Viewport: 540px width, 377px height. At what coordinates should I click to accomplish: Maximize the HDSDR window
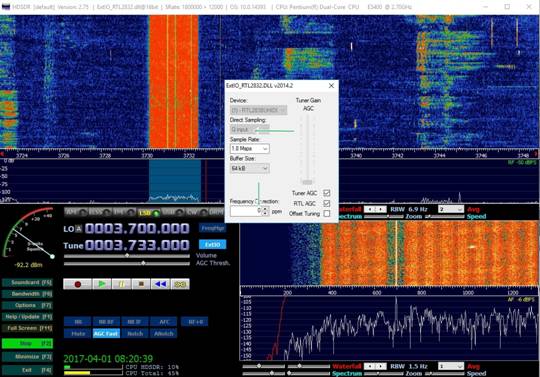[x=507, y=7]
